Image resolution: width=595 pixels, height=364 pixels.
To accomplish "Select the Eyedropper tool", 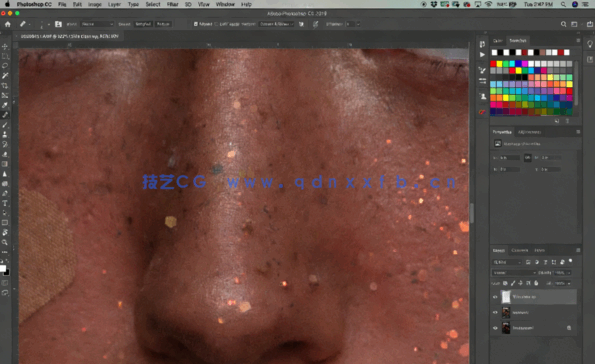I will (5, 105).
